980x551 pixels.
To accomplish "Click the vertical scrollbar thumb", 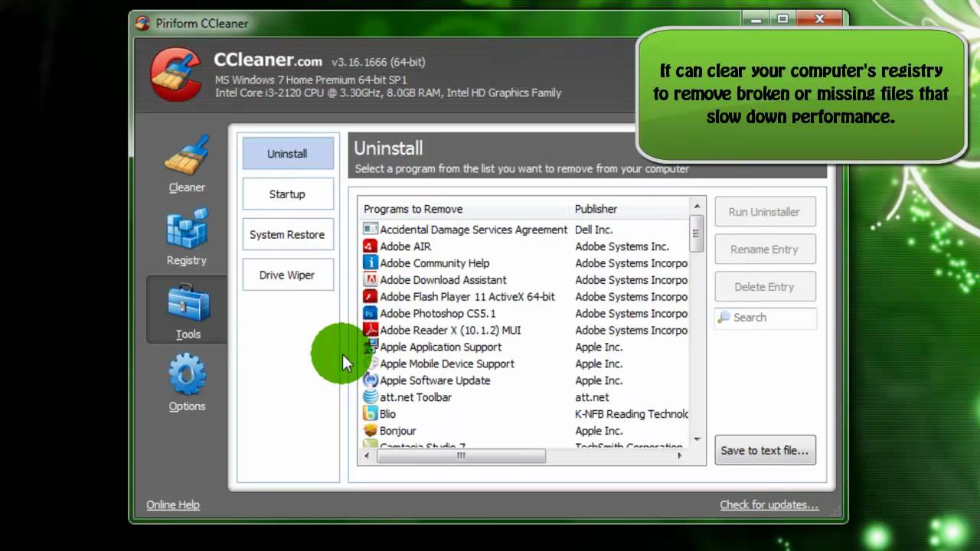I will (697, 233).
